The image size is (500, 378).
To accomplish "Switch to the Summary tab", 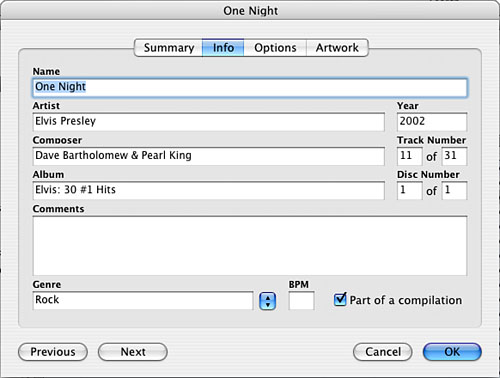I will [168, 48].
